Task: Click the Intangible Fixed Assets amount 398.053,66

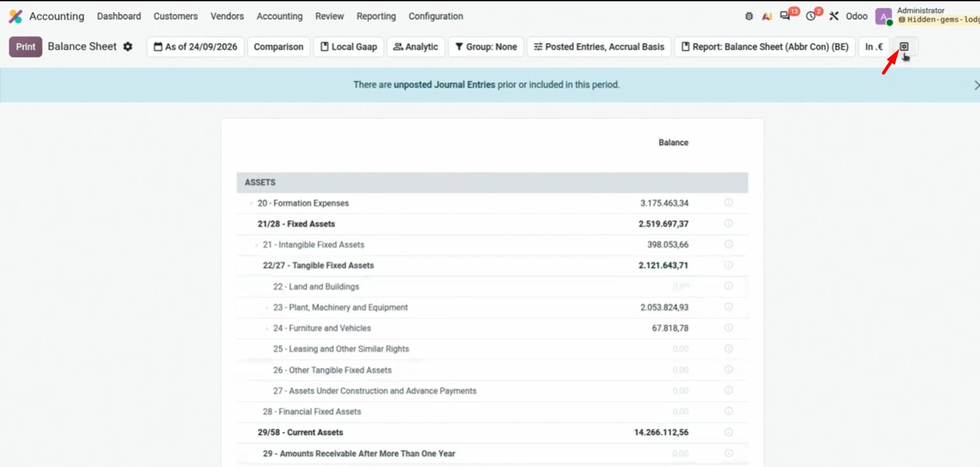Action: [x=668, y=245]
